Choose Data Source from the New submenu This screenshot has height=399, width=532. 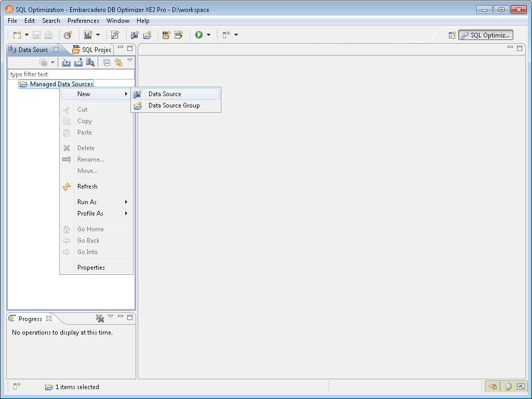pyautogui.click(x=176, y=94)
